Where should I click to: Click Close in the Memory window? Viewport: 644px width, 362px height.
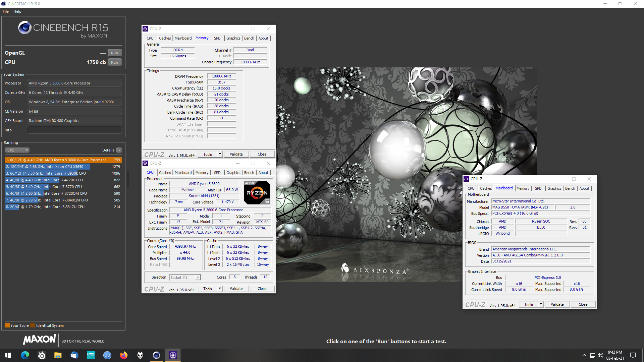pyautogui.click(x=262, y=154)
